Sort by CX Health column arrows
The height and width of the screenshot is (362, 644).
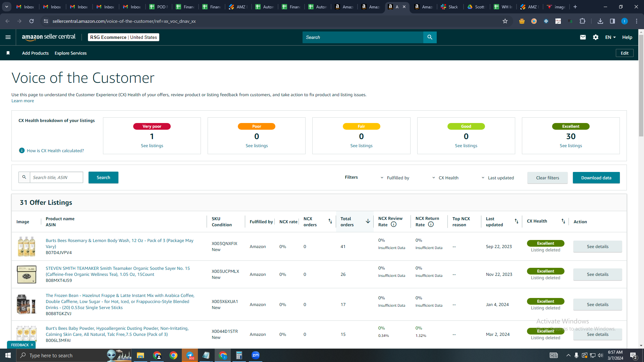coord(563,221)
